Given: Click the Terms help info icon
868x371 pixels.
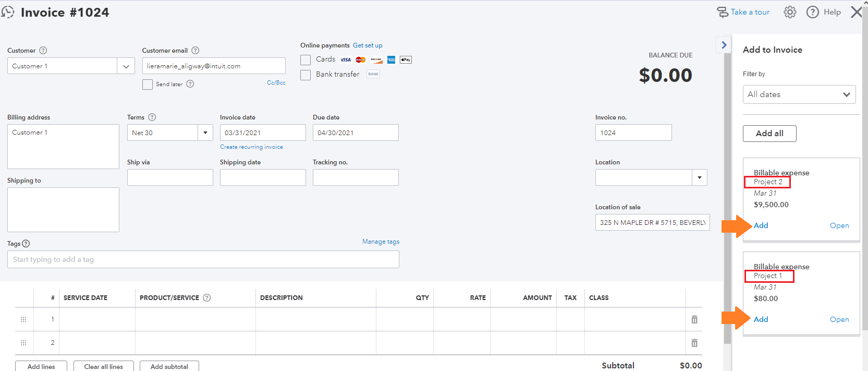Looking at the screenshot, I should coord(152,117).
